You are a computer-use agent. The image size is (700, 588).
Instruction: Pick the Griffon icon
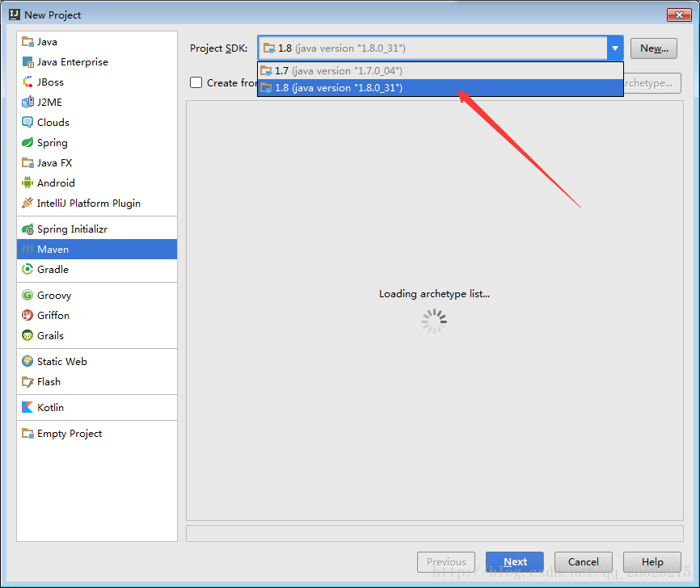[x=27, y=316]
